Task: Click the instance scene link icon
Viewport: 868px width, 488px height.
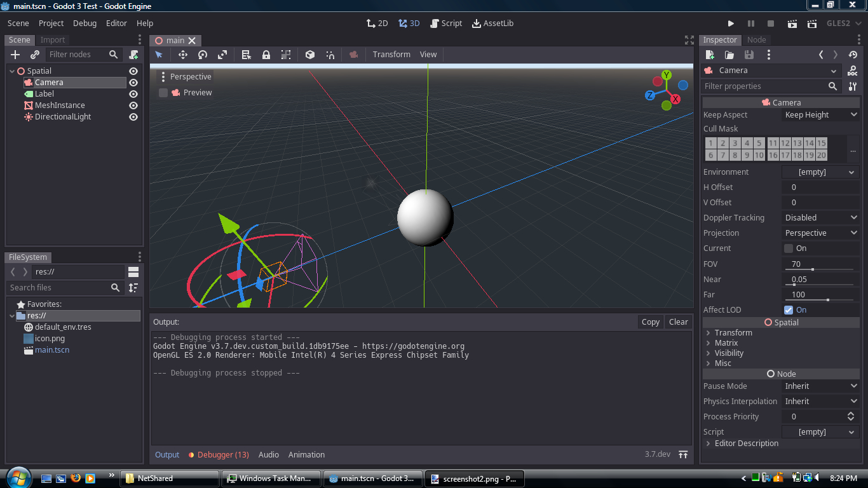Action: [35, 55]
